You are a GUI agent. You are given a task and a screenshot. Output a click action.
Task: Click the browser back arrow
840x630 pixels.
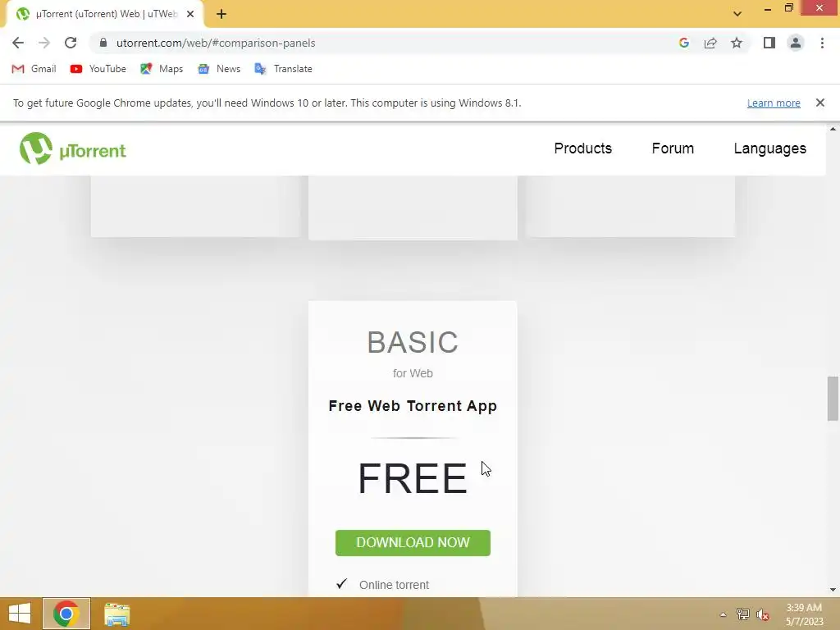coord(18,43)
